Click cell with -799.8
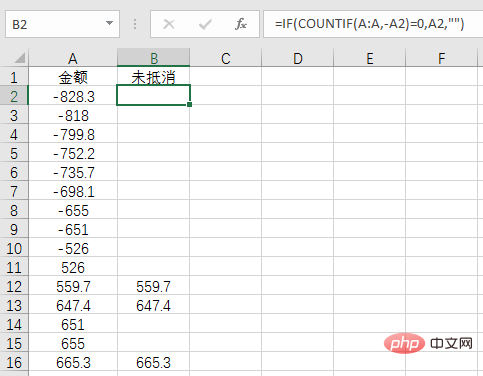483x376 pixels. coord(73,134)
